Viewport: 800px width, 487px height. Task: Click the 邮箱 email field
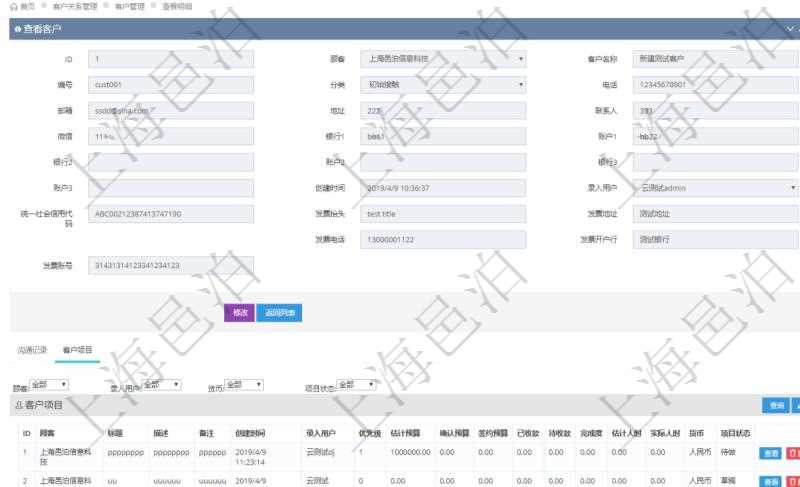171,111
